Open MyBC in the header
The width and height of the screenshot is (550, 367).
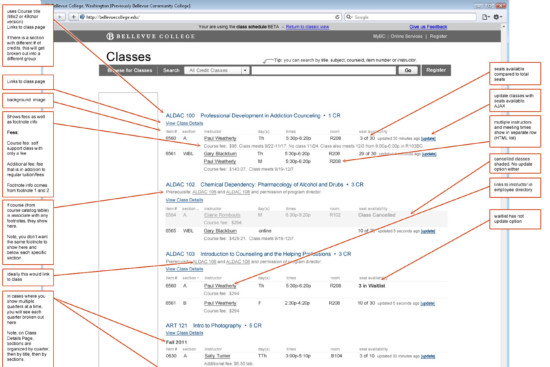[379, 36]
